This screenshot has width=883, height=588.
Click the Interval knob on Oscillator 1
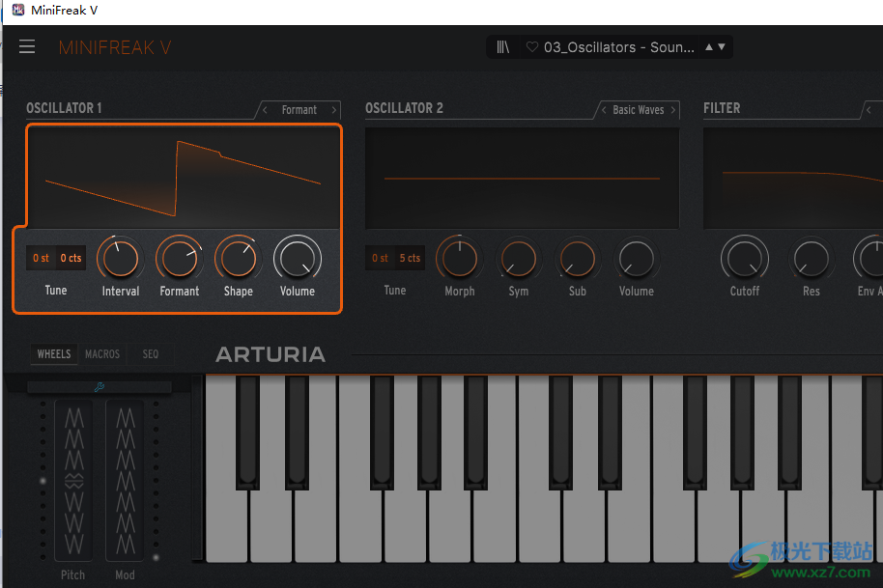[x=120, y=259]
